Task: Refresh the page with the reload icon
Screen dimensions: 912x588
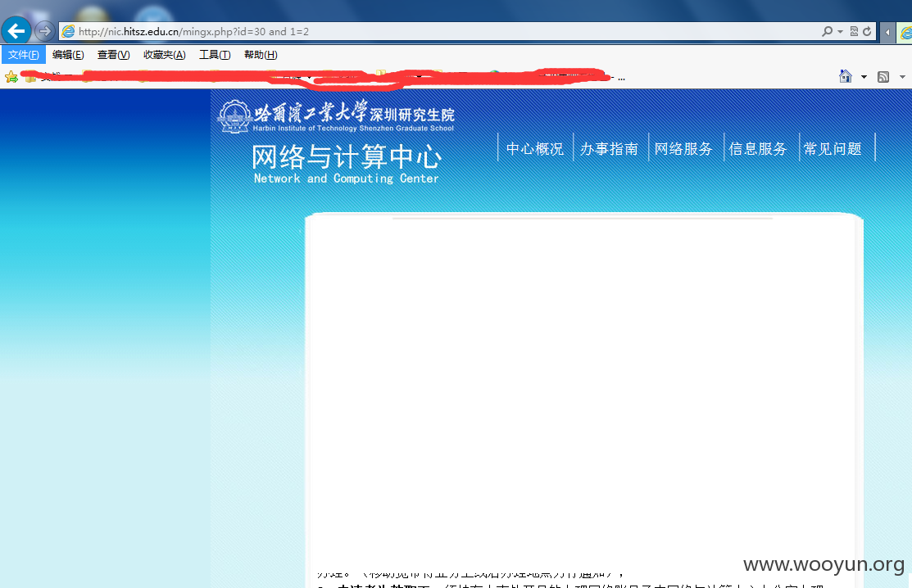Action: (x=867, y=31)
